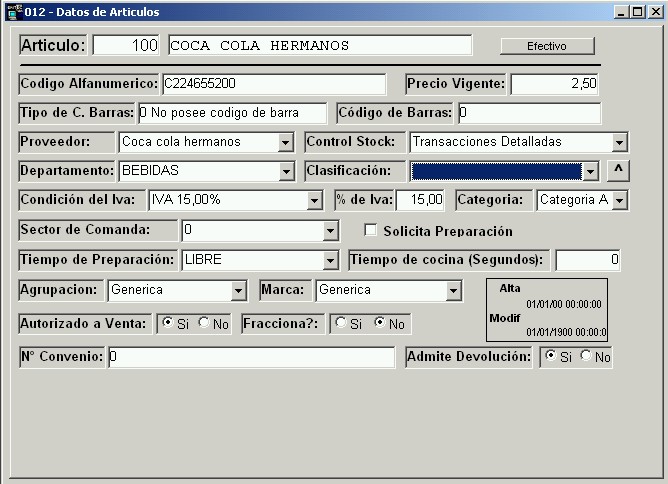Click the Articulo number field
The height and width of the screenshot is (484, 668).
(126, 45)
